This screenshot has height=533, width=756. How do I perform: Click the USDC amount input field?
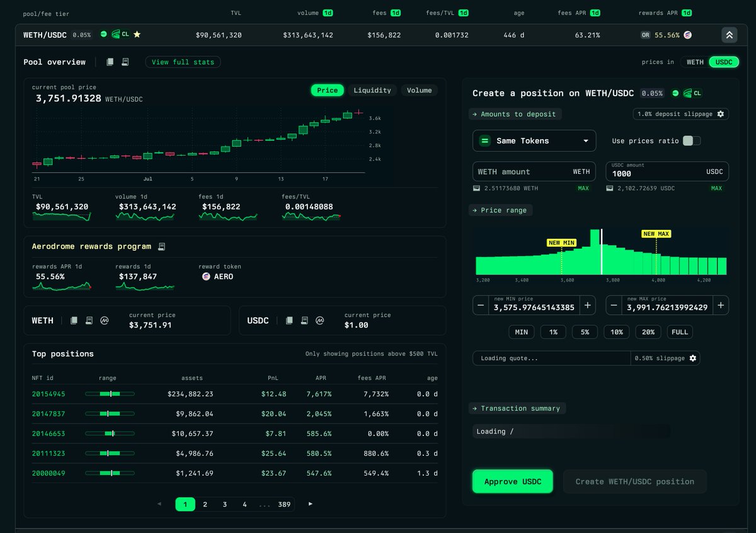(667, 171)
